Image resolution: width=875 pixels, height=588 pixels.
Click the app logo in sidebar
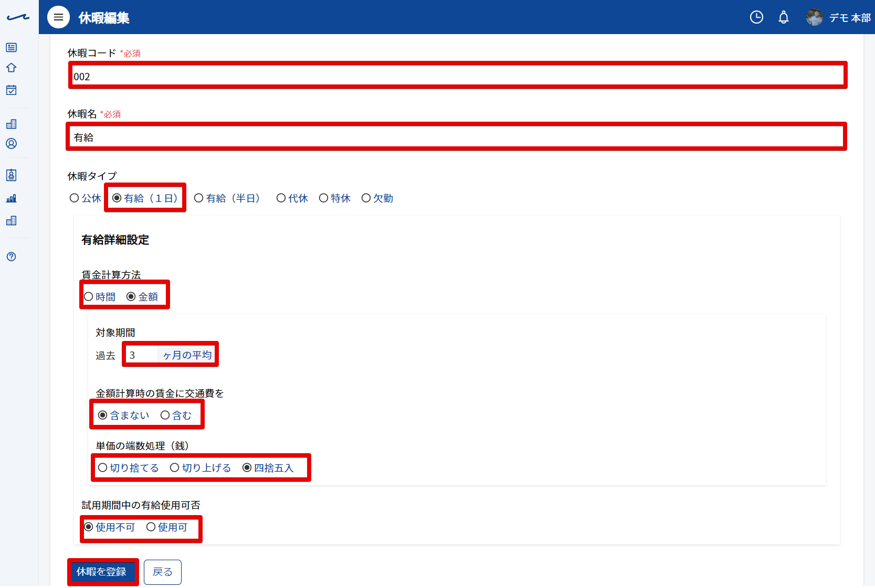coord(18,17)
